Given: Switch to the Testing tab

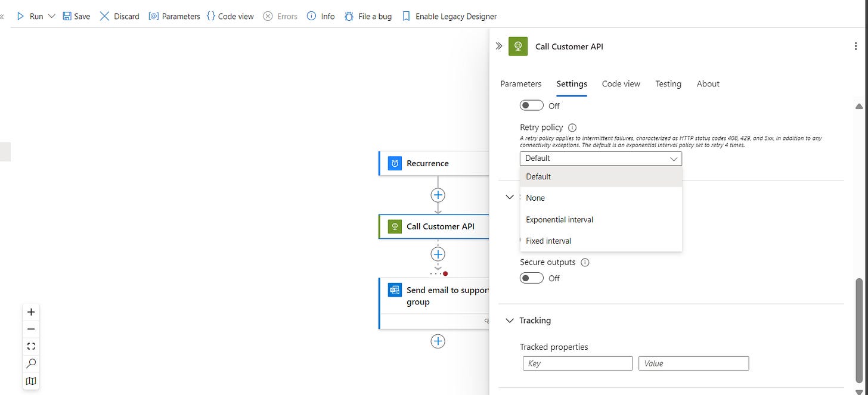Looking at the screenshot, I should pos(668,83).
